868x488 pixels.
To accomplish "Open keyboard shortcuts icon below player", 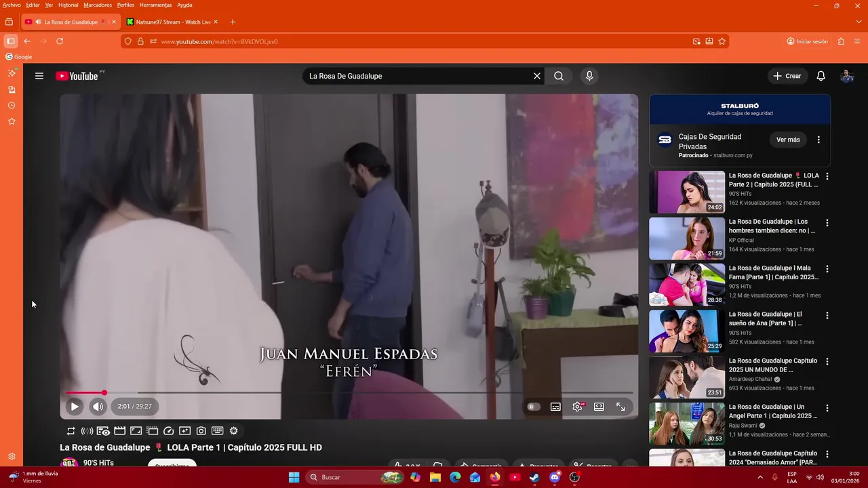I will (218, 431).
